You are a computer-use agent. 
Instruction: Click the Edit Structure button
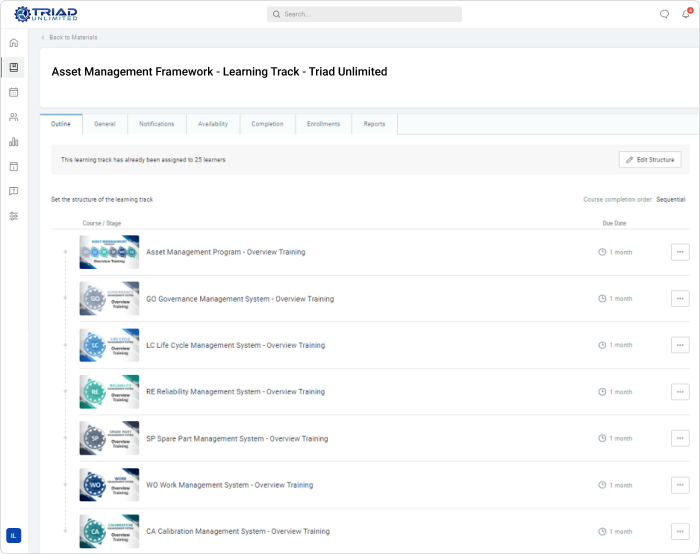coord(650,159)
